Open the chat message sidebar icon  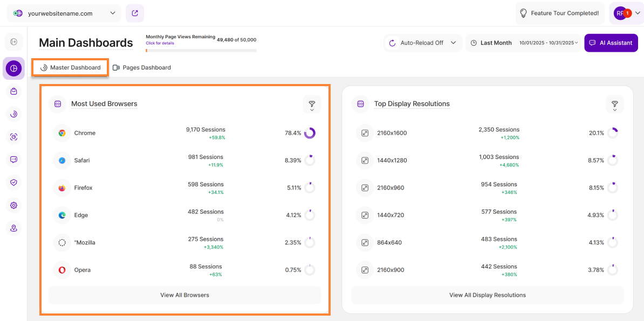click(x=14, y=159)
